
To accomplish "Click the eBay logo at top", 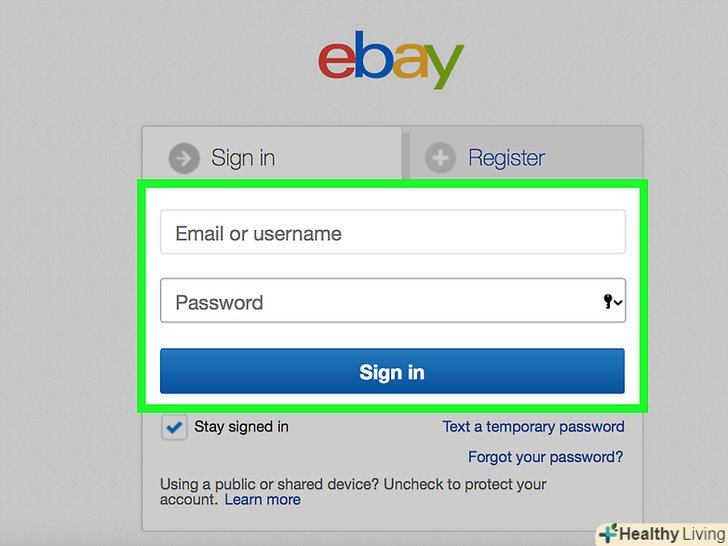I will click(x=391, y=59).
